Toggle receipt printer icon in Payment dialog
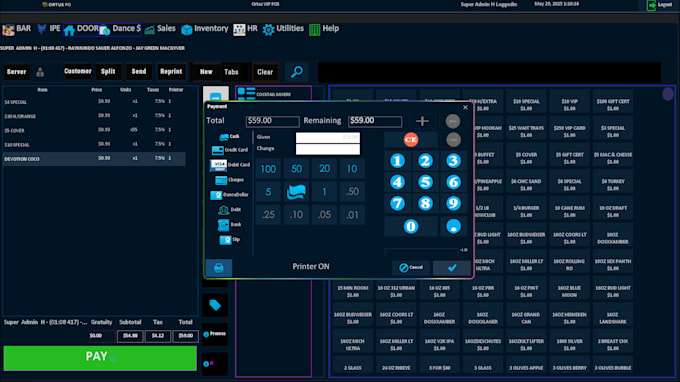Screen dimensions: 680x382 [x=219, y=268]
